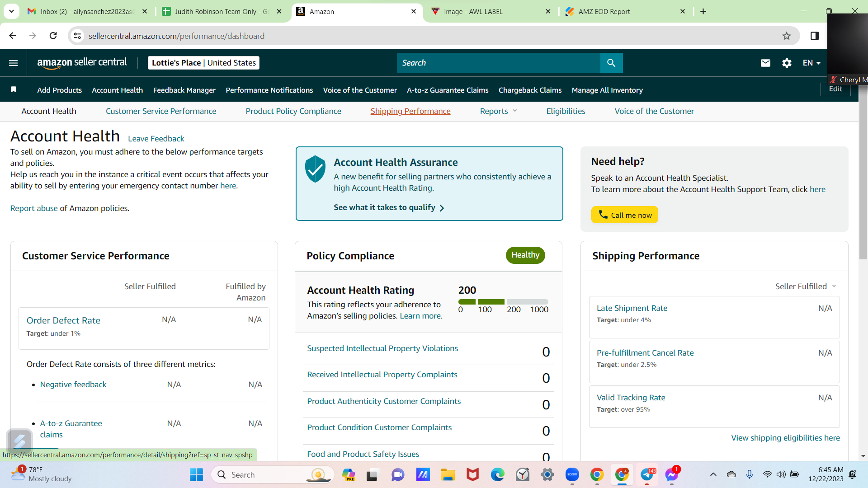868x488 pixels.
Task: Click the Call me now button
Action: coord(625,215)
